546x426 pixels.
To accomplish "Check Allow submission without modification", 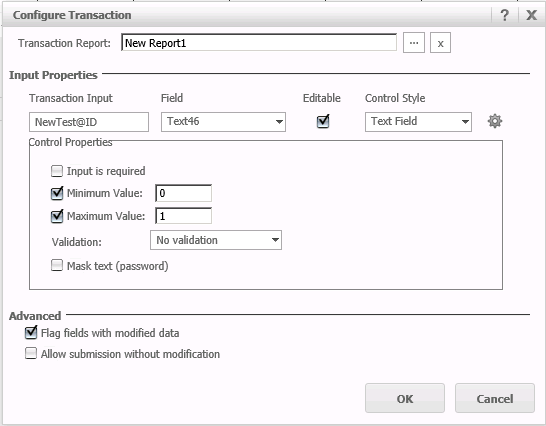I will click(31, 353).
